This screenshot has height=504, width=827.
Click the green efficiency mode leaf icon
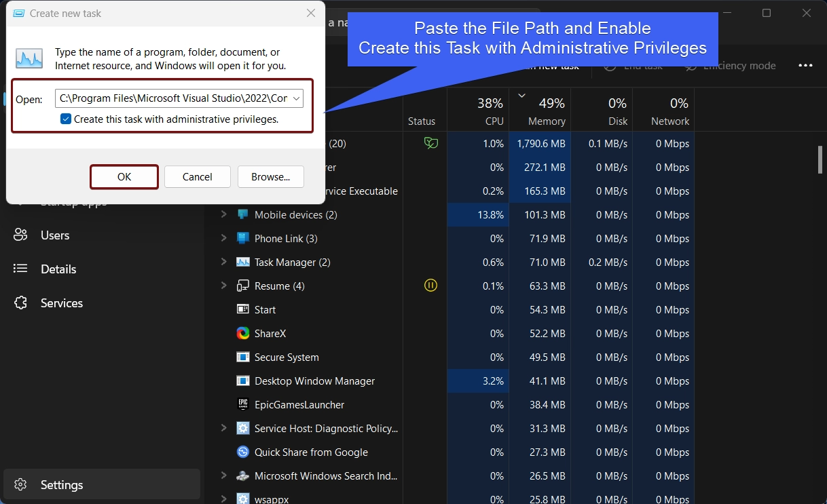coord(430,143)
